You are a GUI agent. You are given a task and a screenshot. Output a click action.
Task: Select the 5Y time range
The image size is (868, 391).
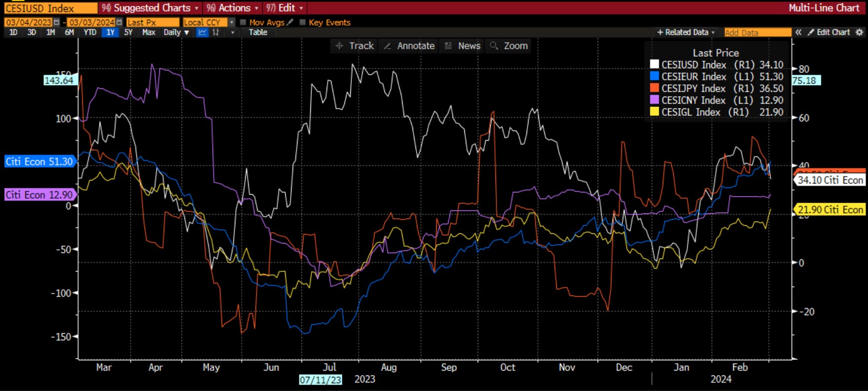pos(128,32)
